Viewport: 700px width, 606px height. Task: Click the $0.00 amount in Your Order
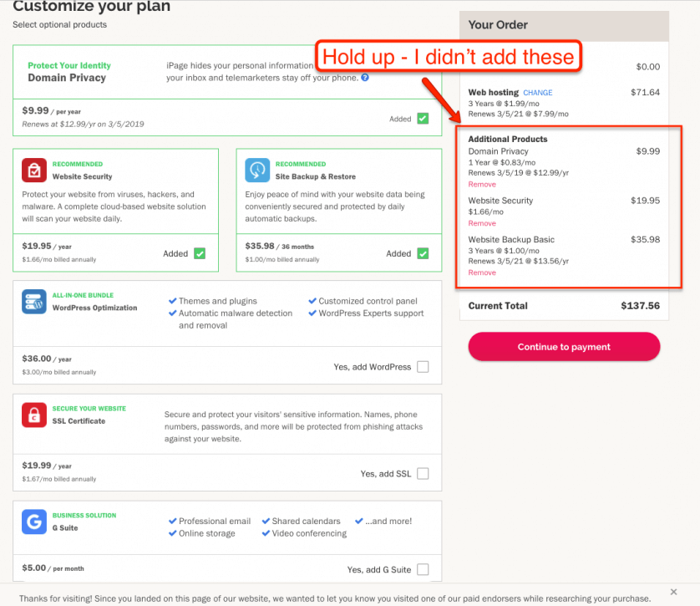[647, 67]
